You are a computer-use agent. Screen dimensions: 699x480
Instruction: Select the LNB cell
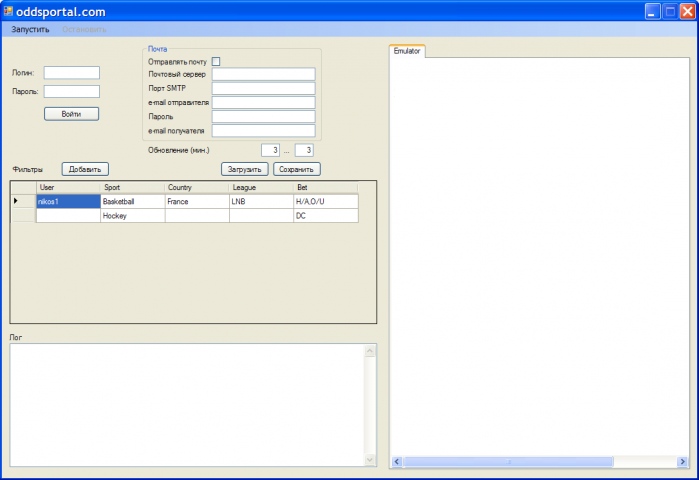coord(261,201)
